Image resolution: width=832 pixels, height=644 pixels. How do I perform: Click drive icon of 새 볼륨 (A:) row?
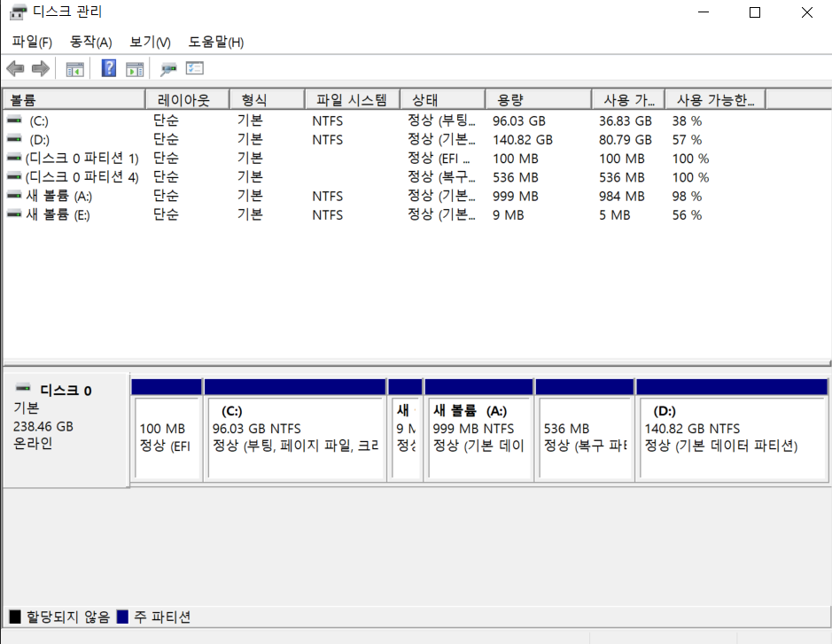(15, 196)
